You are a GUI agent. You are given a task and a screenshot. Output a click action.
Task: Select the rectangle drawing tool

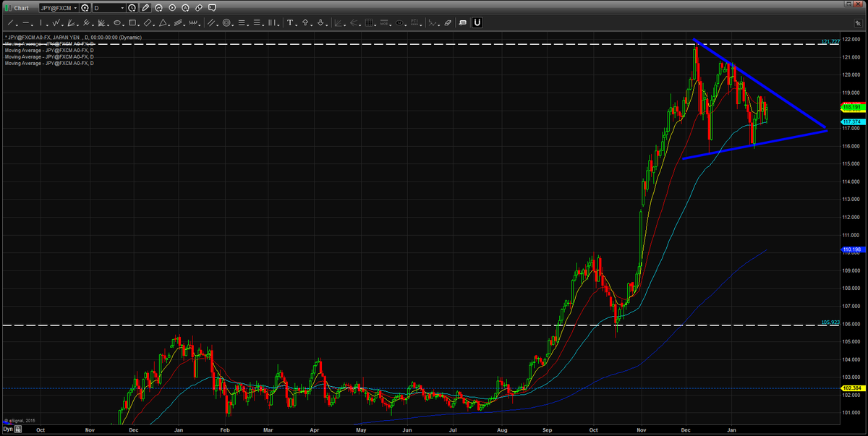(x=132, y=22)
